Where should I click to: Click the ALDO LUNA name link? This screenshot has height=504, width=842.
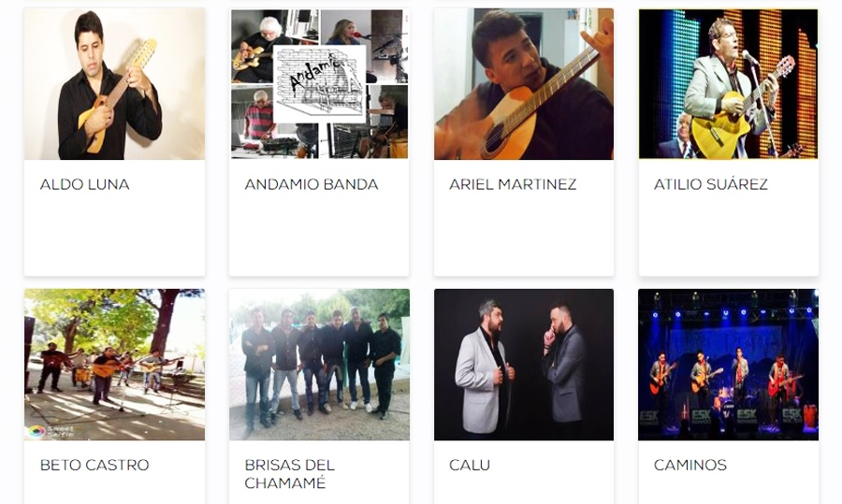(x=85, y=184)
